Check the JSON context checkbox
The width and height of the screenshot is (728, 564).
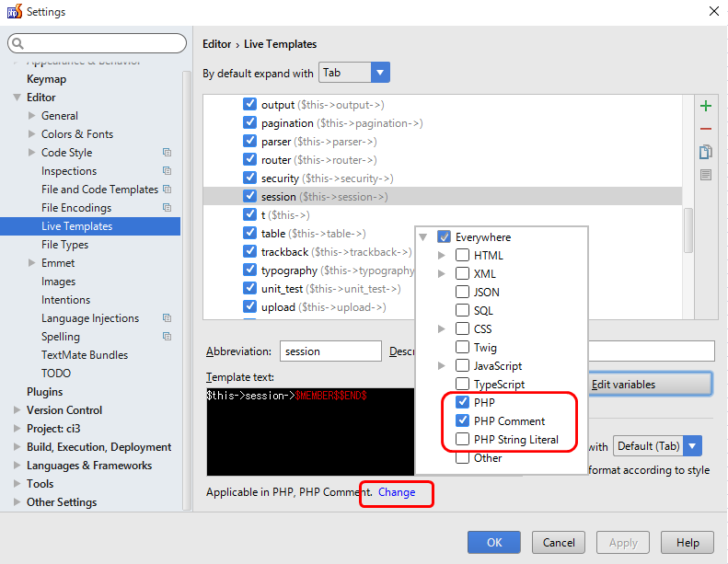coord(462,292)
